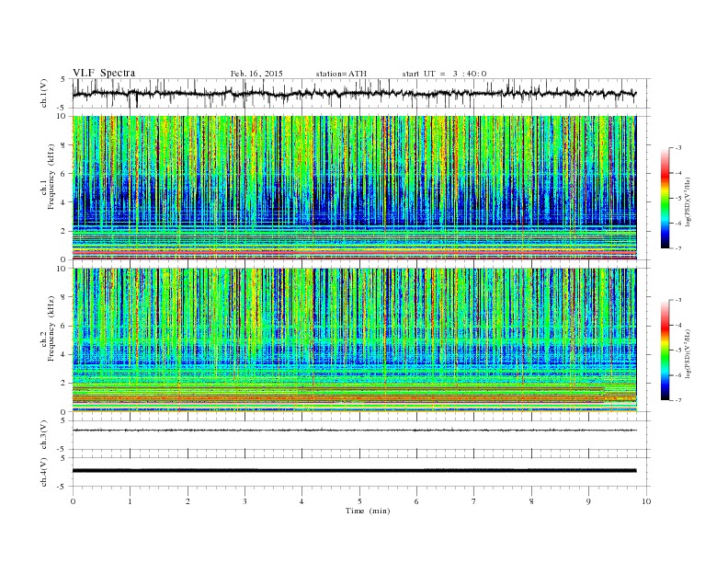Screen dimensions: 728x563
Task: Click the "6" minute tick label
Action: 416,501
